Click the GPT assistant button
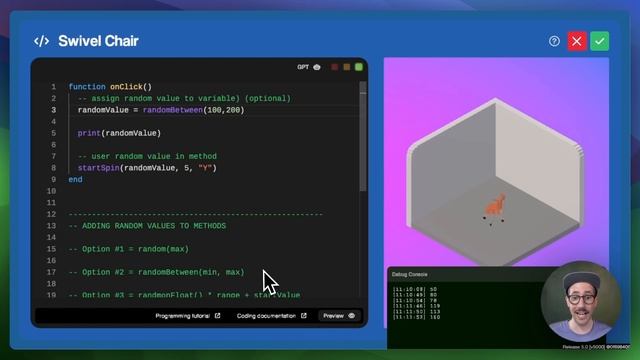 (x=309, y=67)
